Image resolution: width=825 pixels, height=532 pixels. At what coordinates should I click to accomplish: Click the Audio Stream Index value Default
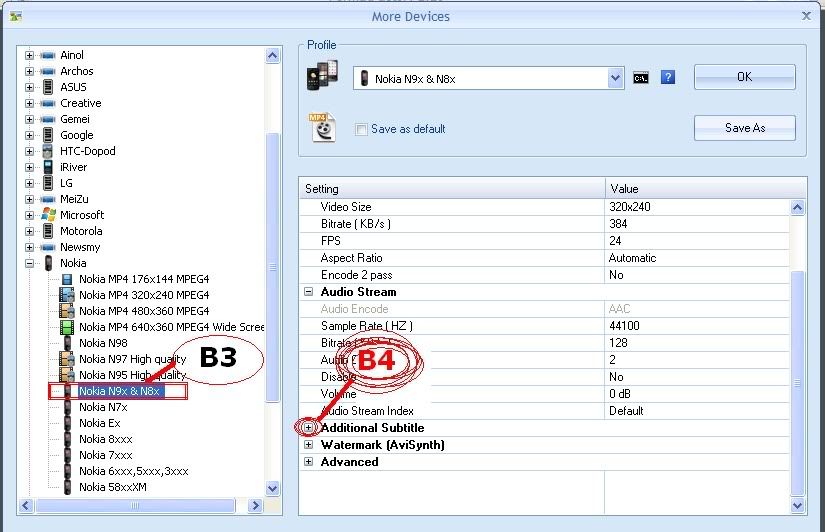click(626, 411)
